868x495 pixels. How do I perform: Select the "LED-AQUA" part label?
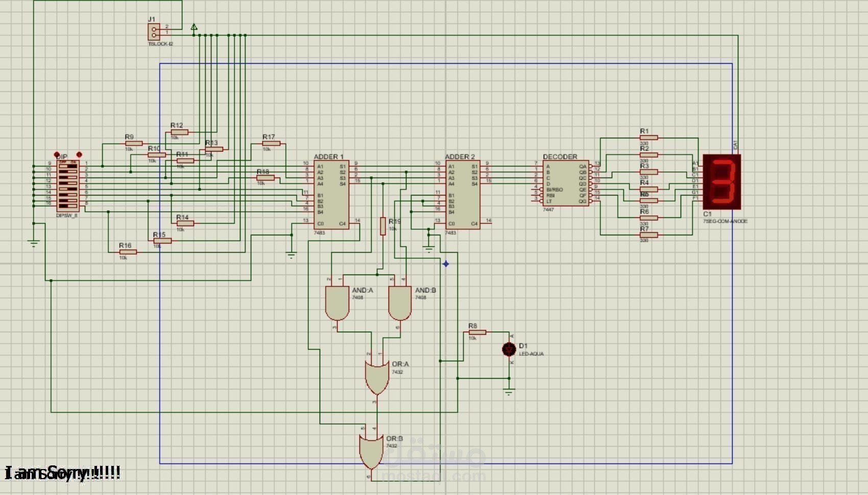pyautogui.click(x=532, y=354)
